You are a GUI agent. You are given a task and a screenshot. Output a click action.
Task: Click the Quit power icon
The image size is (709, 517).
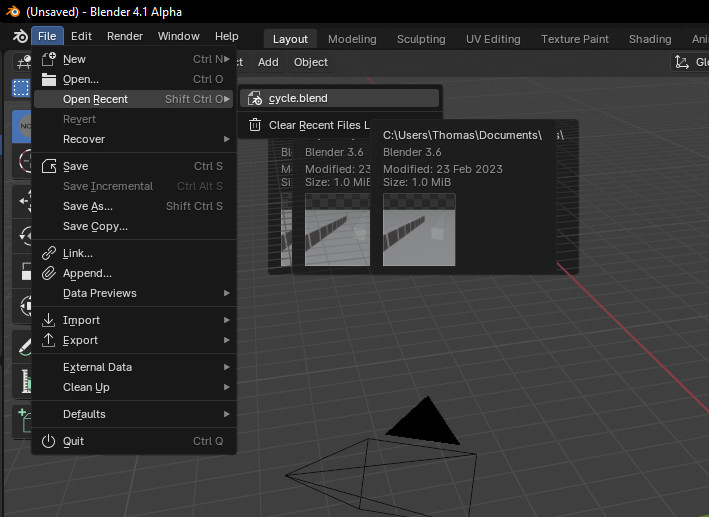pos(48,441)
